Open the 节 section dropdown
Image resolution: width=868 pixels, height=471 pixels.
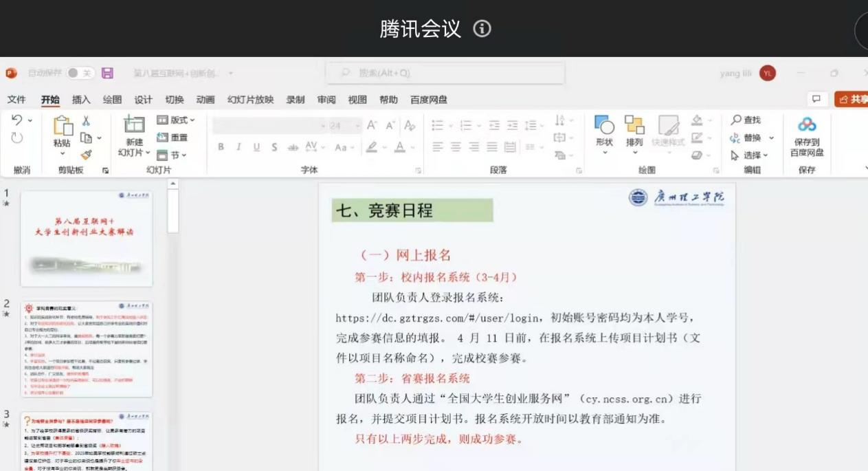172,155
